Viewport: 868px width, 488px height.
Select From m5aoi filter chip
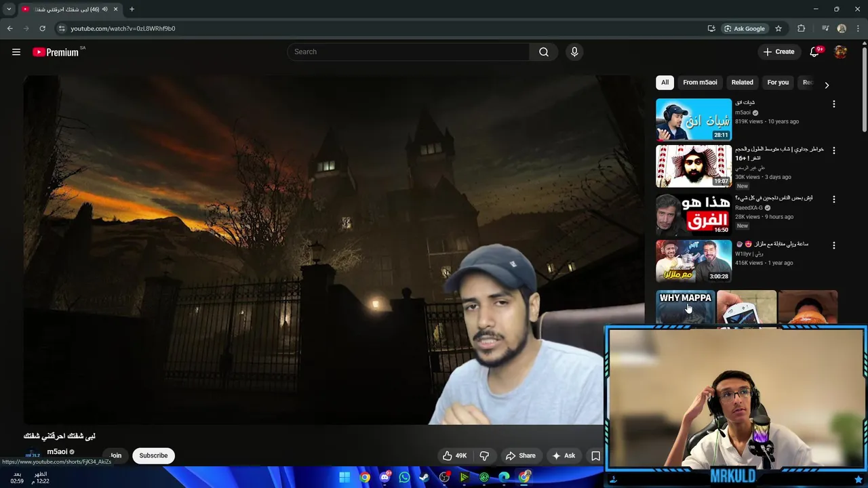700,83
